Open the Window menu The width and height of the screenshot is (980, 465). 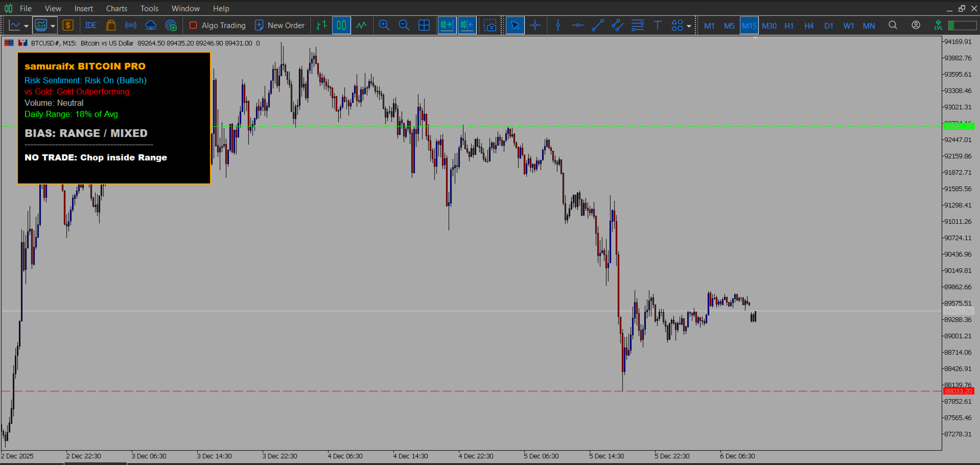coord(185,9)
